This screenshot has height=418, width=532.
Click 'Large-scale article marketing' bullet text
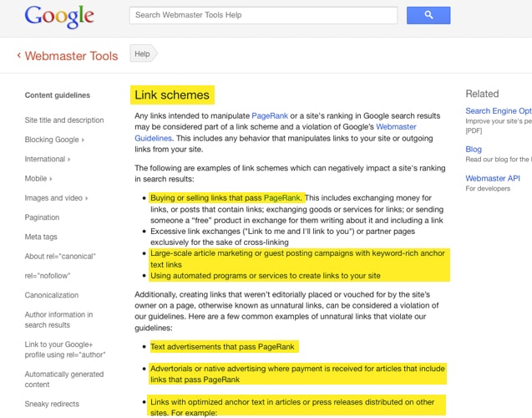(297, 259)
